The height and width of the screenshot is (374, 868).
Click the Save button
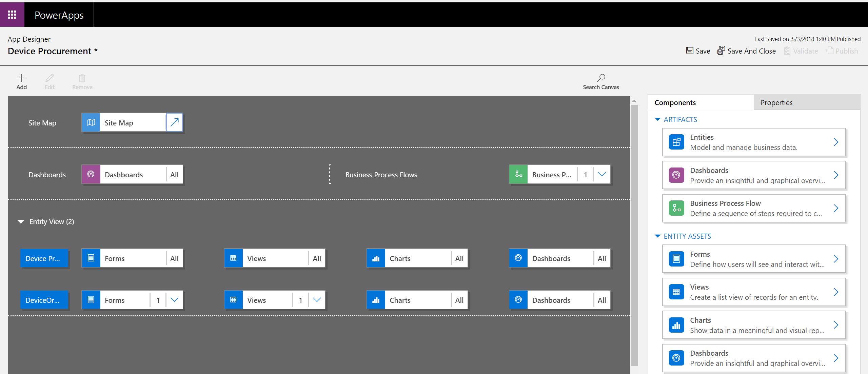tap(698, 51)
